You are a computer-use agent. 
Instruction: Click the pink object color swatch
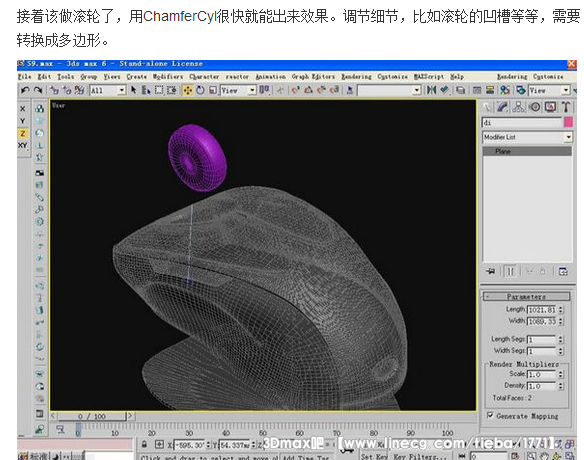[568, 122]
